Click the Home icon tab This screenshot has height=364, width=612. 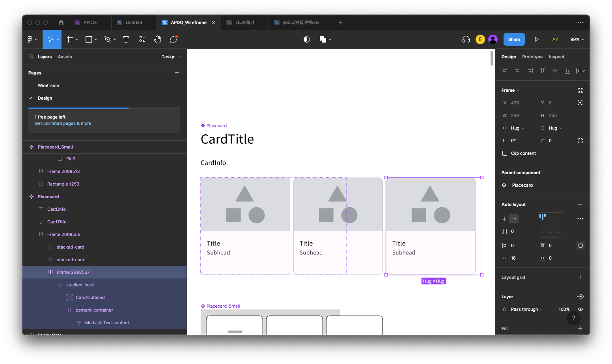(61, 22)
